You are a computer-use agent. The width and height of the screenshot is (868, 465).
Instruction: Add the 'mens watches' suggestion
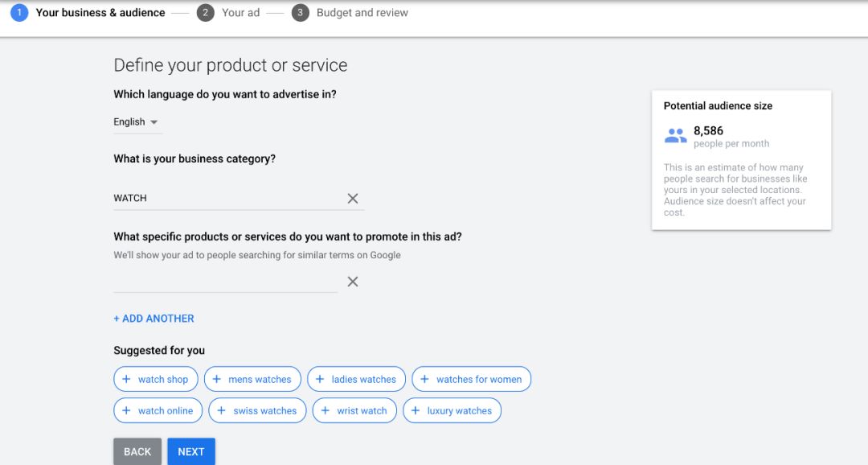coord(252,379)
